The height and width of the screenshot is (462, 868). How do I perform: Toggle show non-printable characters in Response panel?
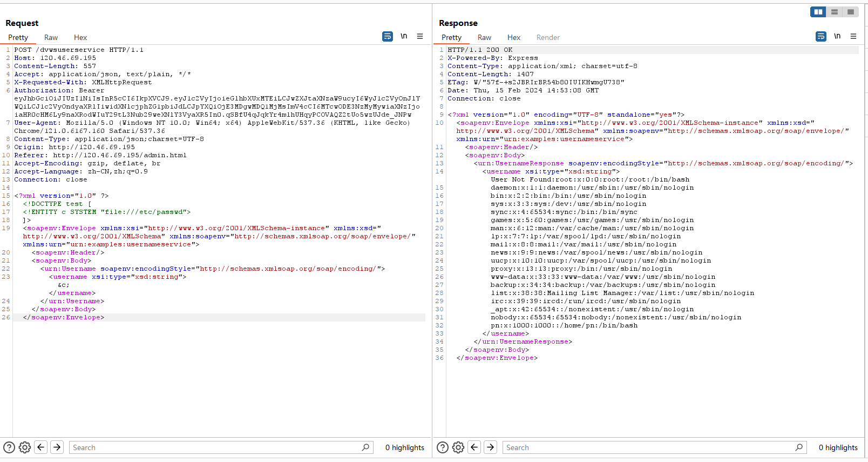837,36
